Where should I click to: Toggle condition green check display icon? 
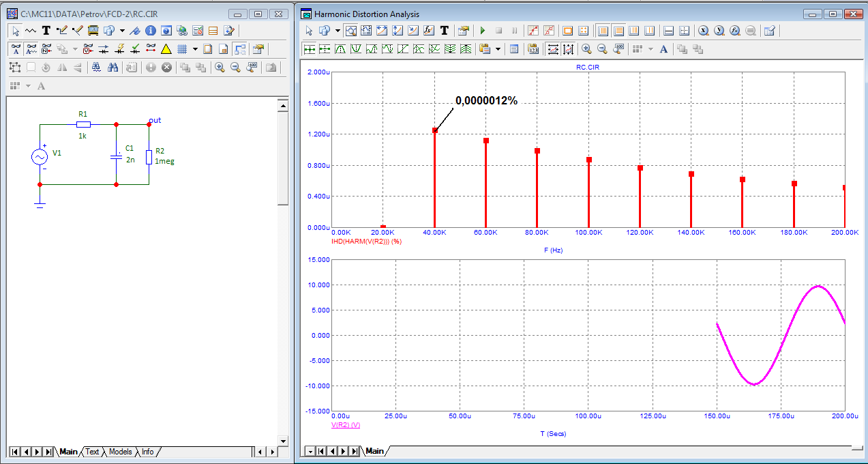pos(135,49)
